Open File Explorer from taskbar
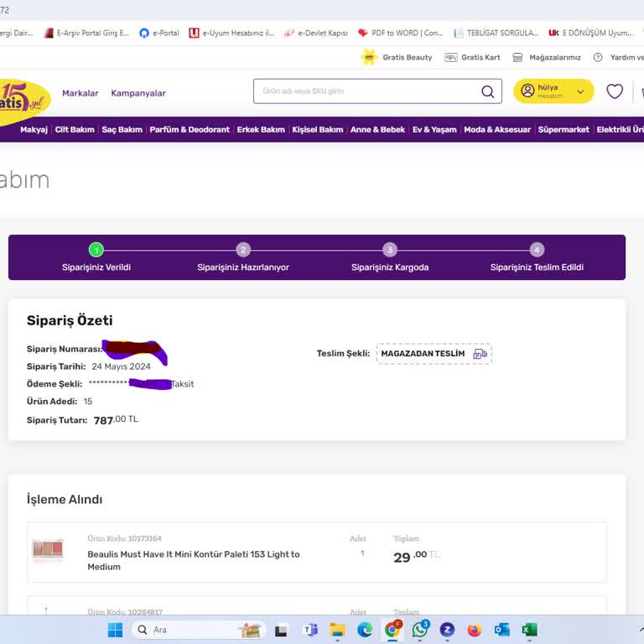644x644 pixels. [338, 630]
